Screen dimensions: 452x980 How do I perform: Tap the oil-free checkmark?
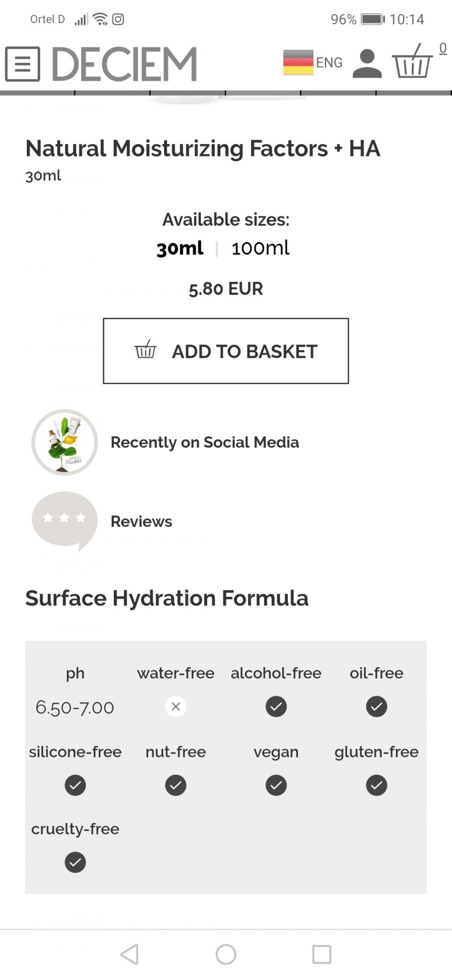(x=376, y=707)
